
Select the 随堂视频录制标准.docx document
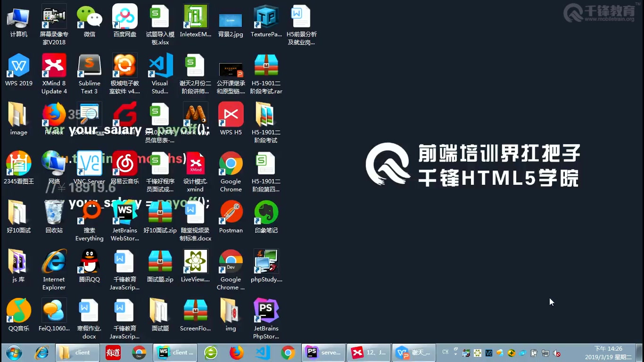coord(196,221)
